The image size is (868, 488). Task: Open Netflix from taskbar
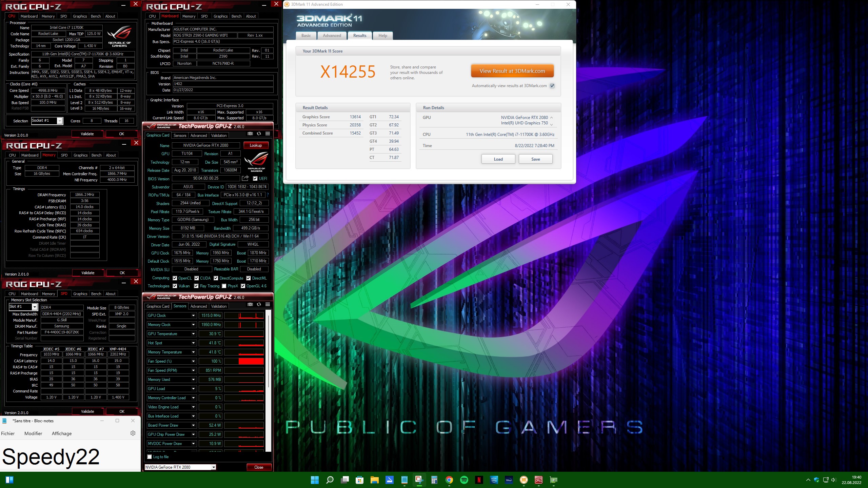point(479,480)
